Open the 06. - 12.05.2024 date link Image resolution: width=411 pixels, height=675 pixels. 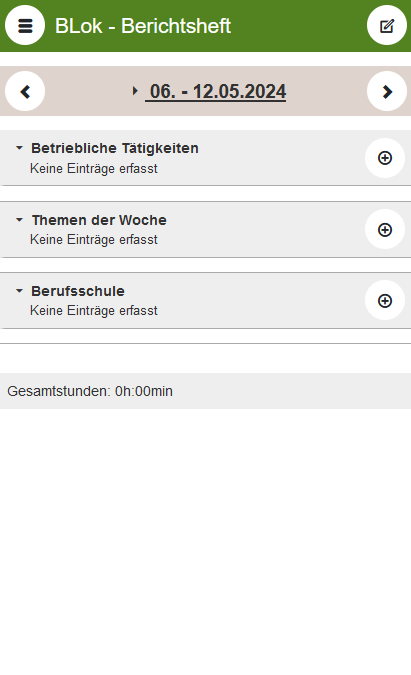click(216, 91)
